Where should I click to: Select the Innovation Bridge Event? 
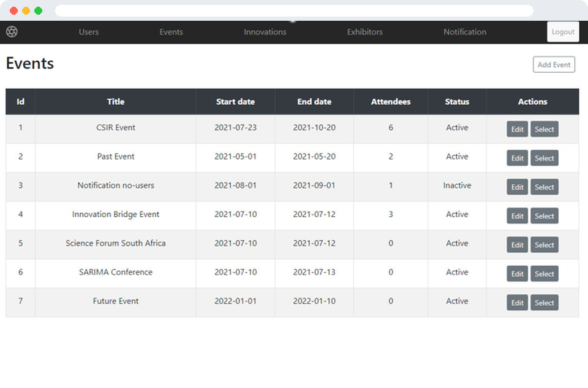(x=544, y=215)
